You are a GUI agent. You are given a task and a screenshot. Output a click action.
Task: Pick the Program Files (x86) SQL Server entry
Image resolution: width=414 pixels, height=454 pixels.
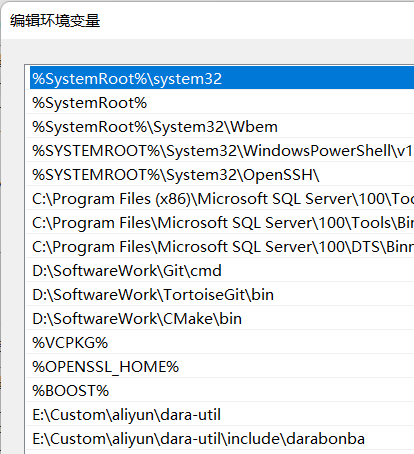220,198
